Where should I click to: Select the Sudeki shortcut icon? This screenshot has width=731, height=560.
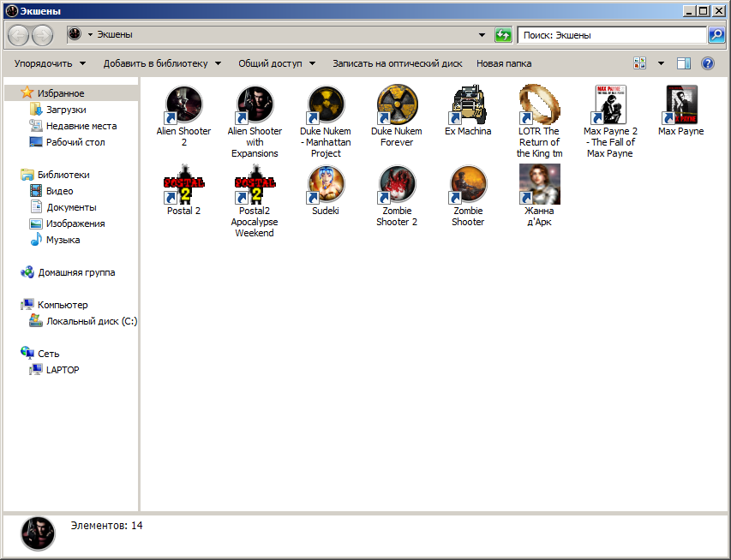click(326, 184)
